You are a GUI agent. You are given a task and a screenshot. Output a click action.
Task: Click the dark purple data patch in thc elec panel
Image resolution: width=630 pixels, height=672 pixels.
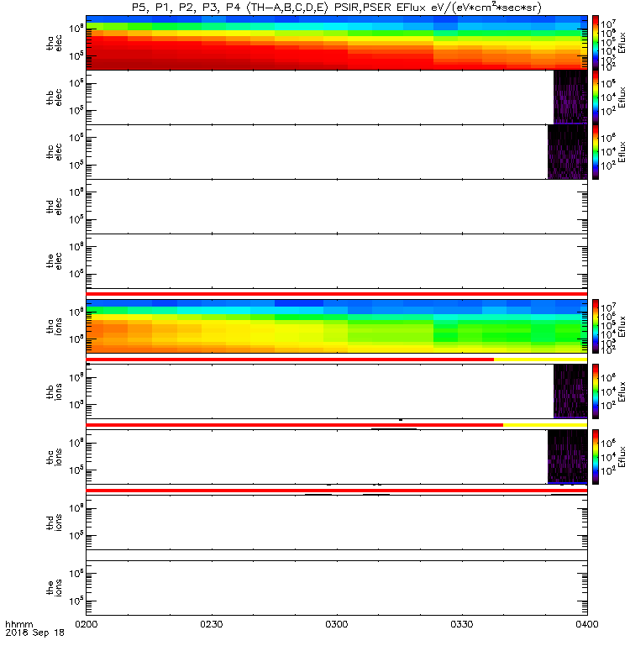[x=568, y=152]
